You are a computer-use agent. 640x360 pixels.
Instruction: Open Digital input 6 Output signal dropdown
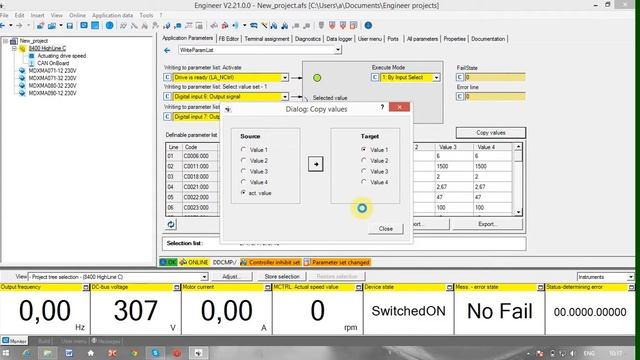click(285, 96)
